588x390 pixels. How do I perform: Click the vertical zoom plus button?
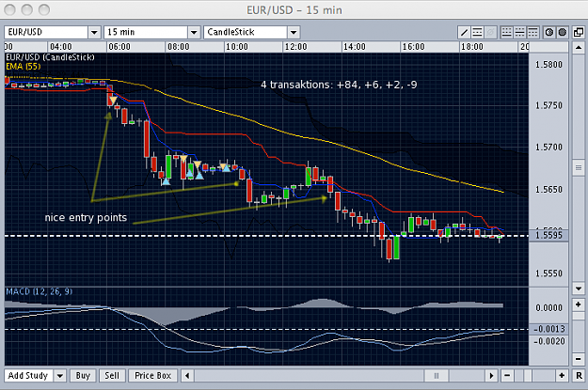tap(579, 304)
